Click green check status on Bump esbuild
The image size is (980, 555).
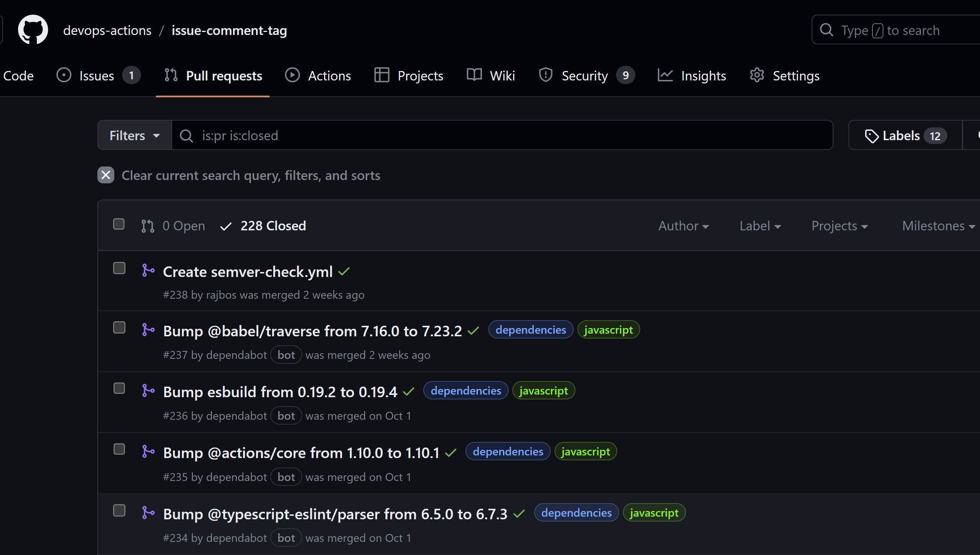(408, 392)
